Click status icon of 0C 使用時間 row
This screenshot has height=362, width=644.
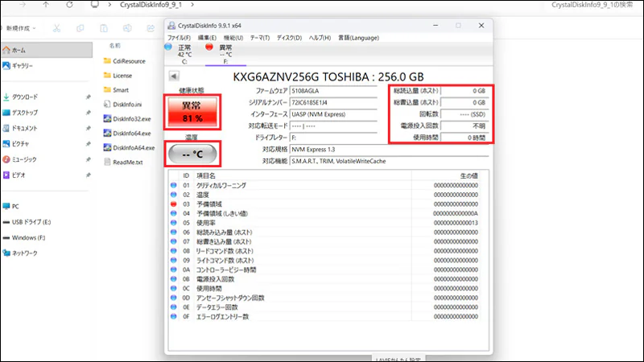pos(173,289)
